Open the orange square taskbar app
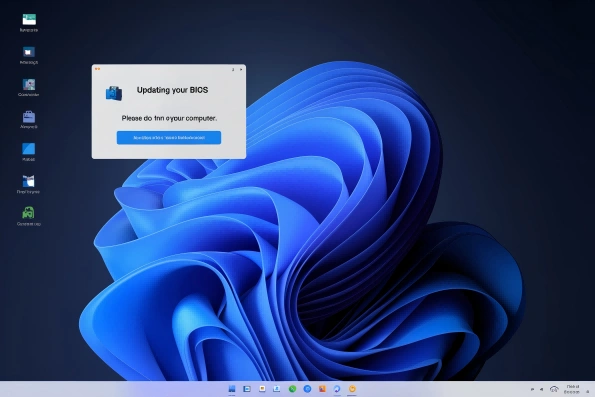 coord(322,389)
